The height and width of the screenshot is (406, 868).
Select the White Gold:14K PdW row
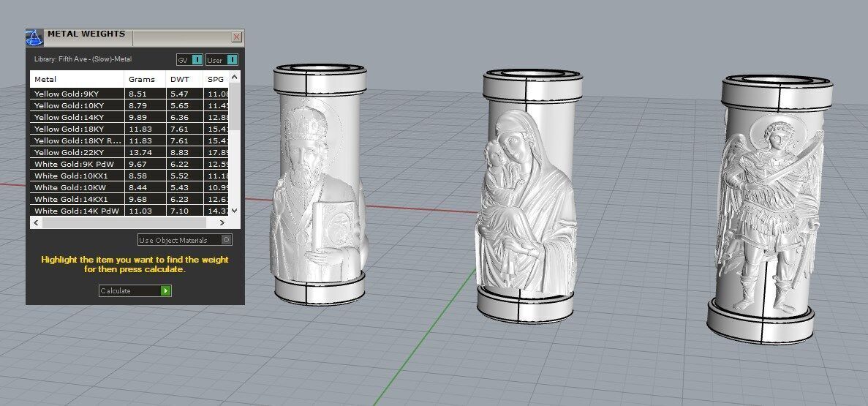point(129,211)
